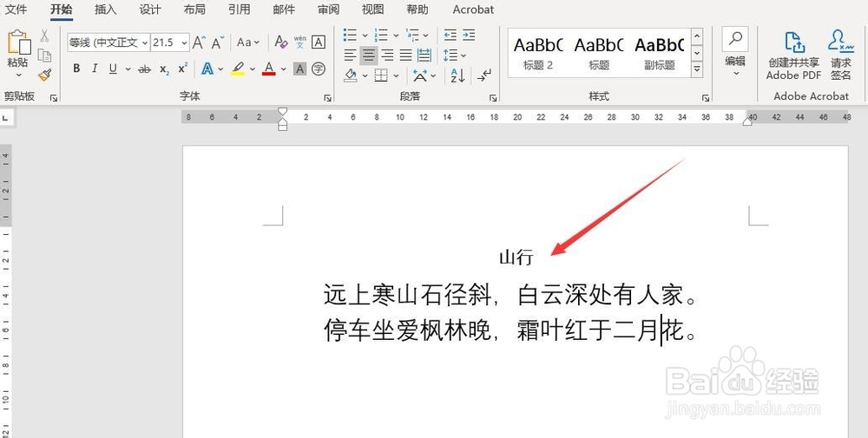Toggle subscript formatting
The height and width of the screenshot is (438, 868).
(164, 69)
